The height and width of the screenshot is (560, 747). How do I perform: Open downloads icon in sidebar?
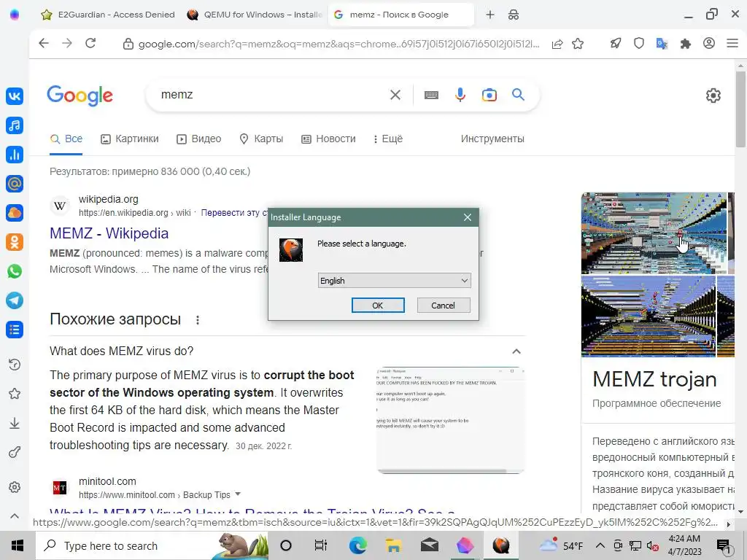click(15, 424)
